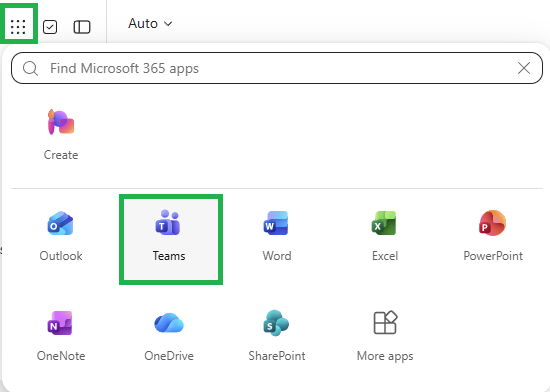Open Excel
The width and height of the screenshot is (550, 392).
385,236
